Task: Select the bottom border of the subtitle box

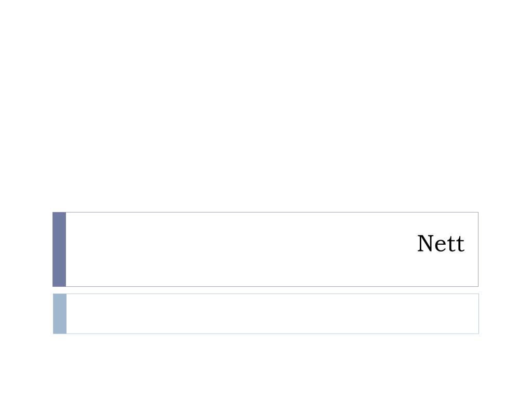Action: [272, 334]
